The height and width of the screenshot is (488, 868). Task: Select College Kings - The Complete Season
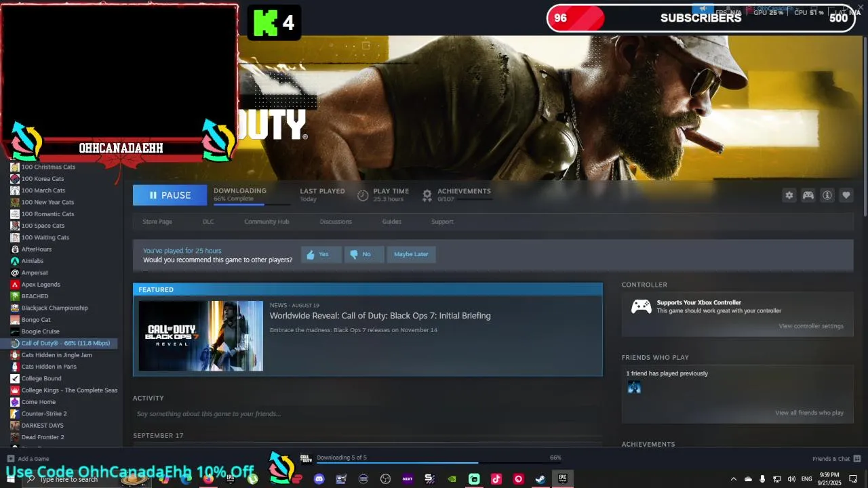point(69,390)
